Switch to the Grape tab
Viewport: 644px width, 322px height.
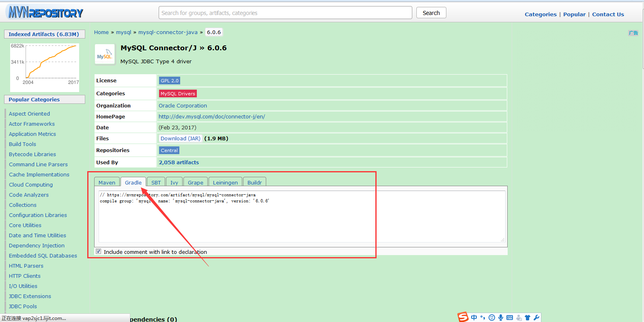pyautogui.click(x=196, y=182)
